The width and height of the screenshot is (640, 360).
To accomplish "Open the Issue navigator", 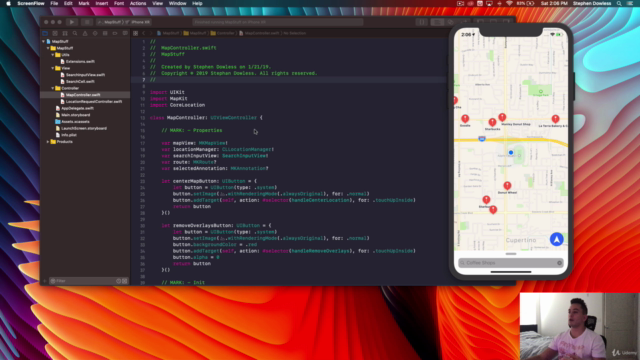I will point(85,33).
